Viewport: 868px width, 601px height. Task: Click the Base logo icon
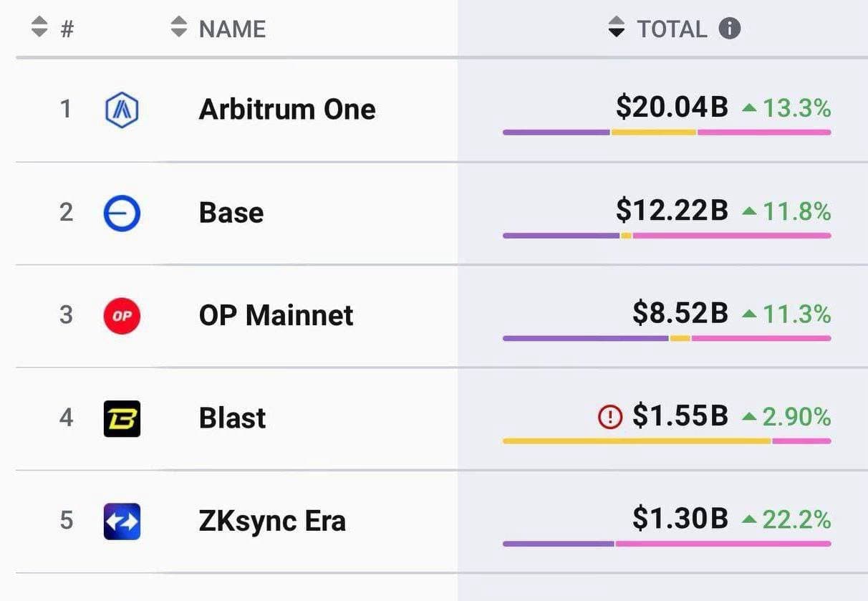(122, 213)
